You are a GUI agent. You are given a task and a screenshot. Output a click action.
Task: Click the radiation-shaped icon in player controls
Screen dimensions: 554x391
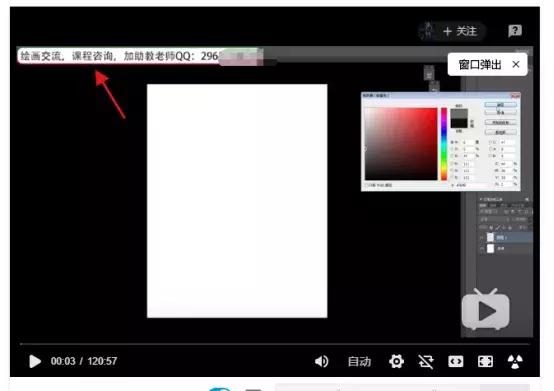(515, 361)
